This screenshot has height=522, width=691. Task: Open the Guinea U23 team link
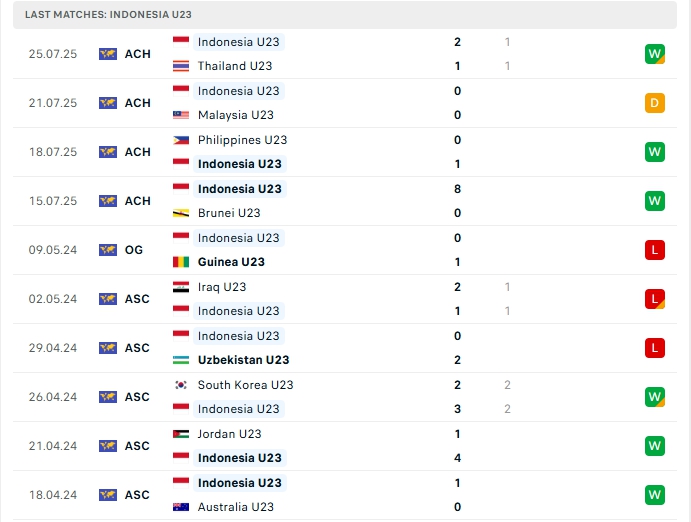[x=231, y=262]
